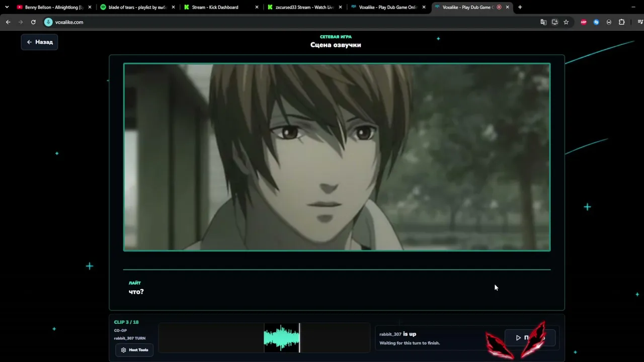The height and width of the screenshot is (362, 644).
Task: Click the voxalike.com address bar
Action: pyautogui.click(x=289, y=22)
